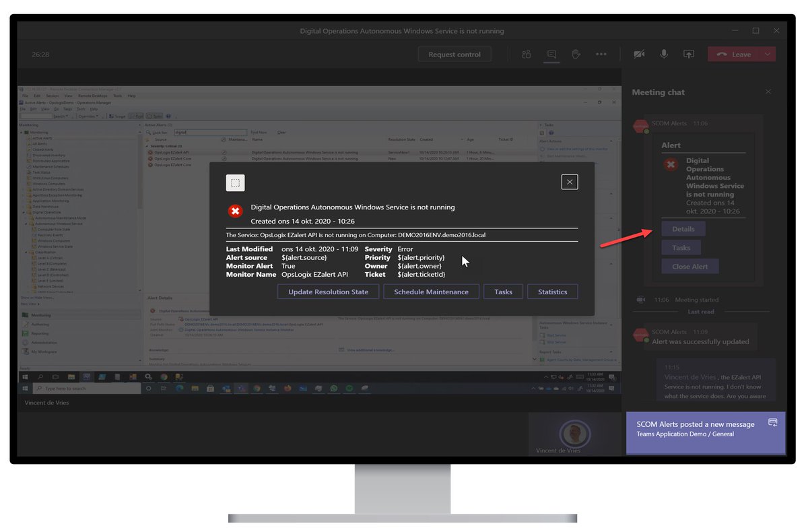The width and height of the screenshot is (808, 532).
Task: Click 'Type here to search' taskbar box
Action: click(87, 389)
